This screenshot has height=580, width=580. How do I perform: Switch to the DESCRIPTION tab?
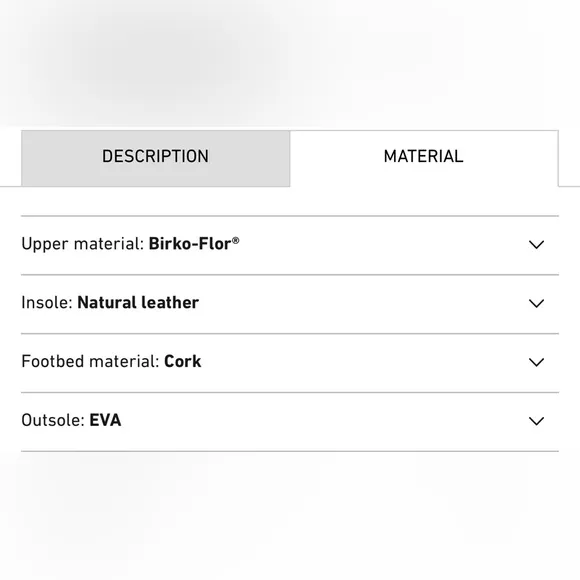pos(155,158)
